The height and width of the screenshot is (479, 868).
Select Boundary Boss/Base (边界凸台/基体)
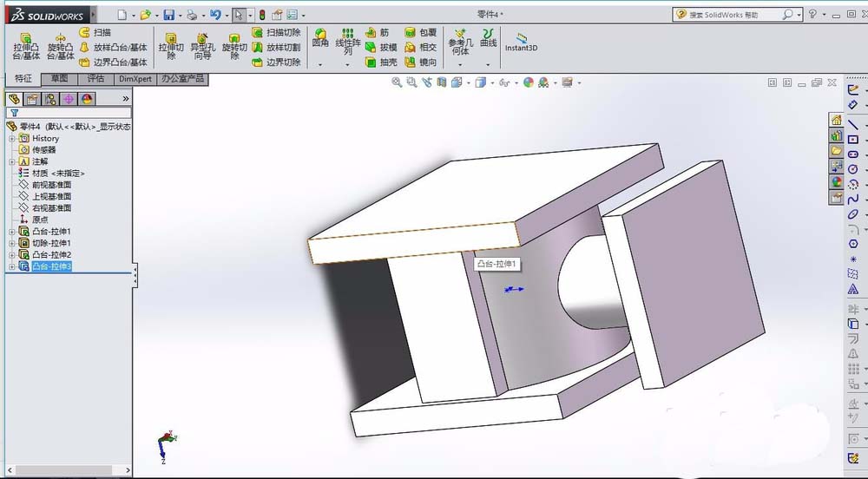(x=114, y=62)
